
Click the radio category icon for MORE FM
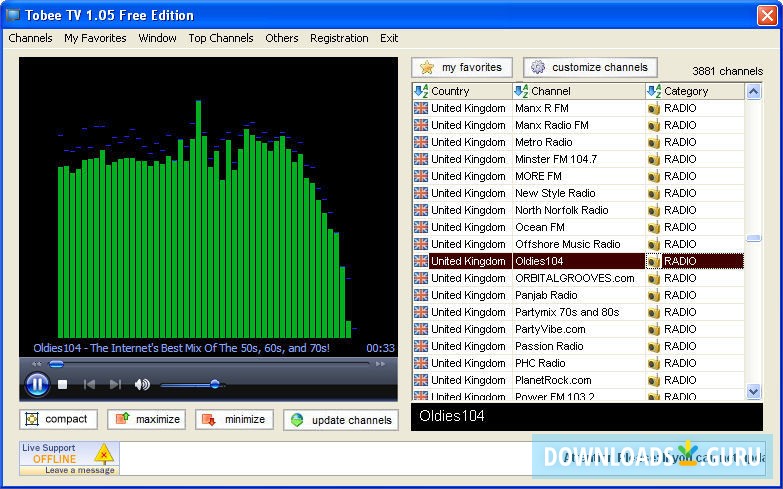(654, 176)
